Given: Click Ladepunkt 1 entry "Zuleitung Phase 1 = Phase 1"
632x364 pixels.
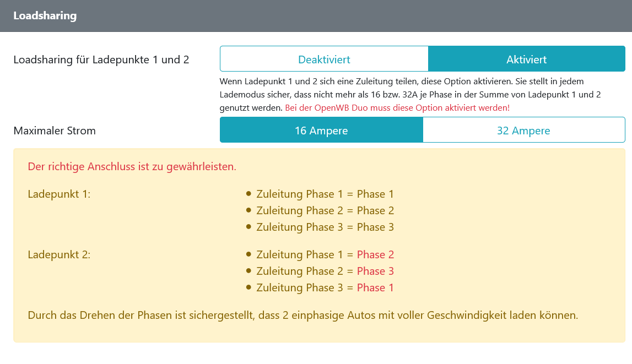Looking at the screenshot, I should [x=325, y=194].
